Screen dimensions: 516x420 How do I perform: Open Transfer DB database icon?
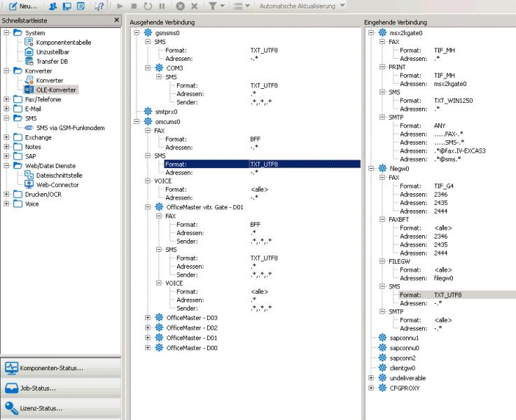(x=29, y=61)
